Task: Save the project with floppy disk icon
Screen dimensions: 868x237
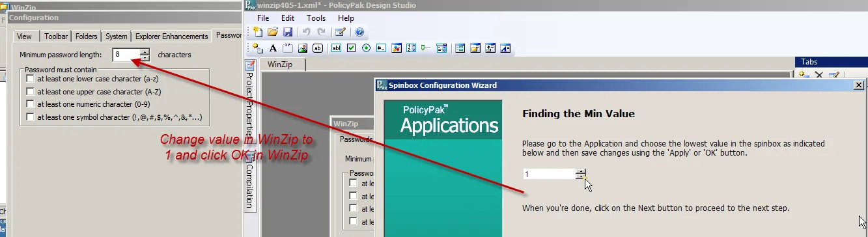Action: (x=287, y=32)
